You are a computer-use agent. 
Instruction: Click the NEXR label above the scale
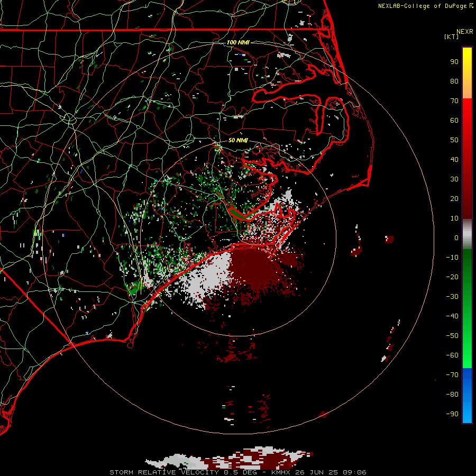pyautogui.click(x=465, y=32)
